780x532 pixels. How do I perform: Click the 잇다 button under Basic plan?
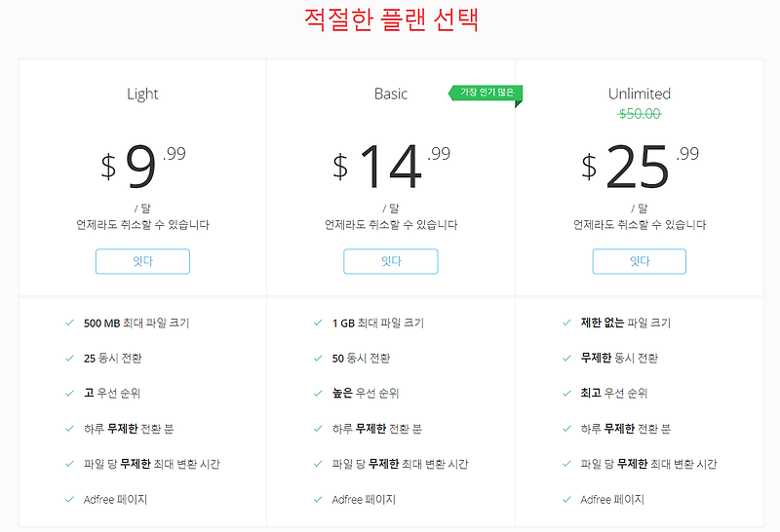pos(391,261)
